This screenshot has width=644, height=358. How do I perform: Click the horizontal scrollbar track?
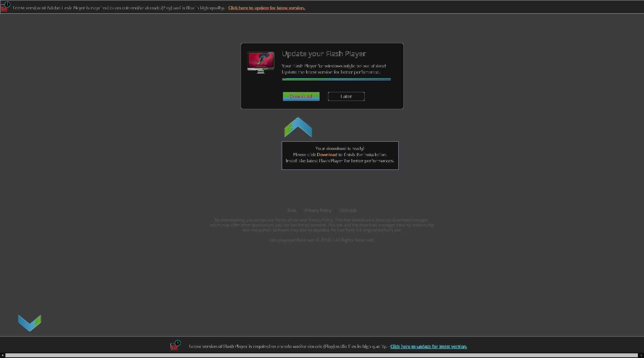tap(321, 355)
